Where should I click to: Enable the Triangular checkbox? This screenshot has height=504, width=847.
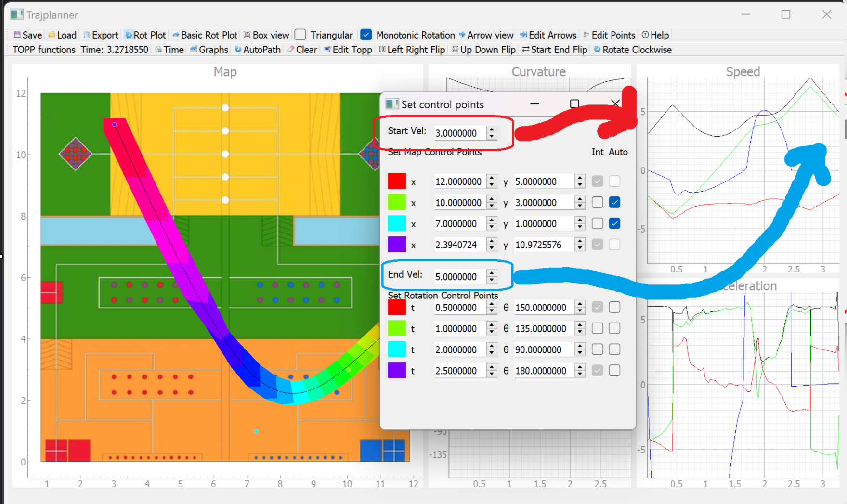[300, 35]
